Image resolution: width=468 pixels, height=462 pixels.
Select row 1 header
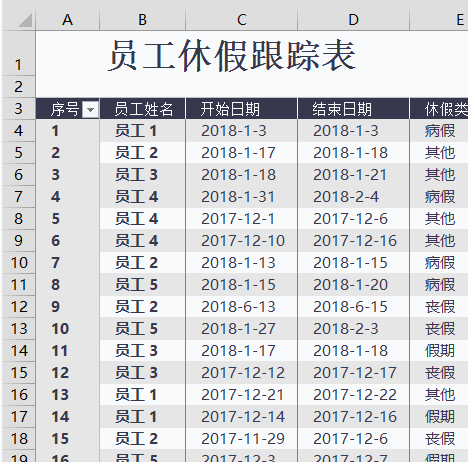tap(19, 53)
